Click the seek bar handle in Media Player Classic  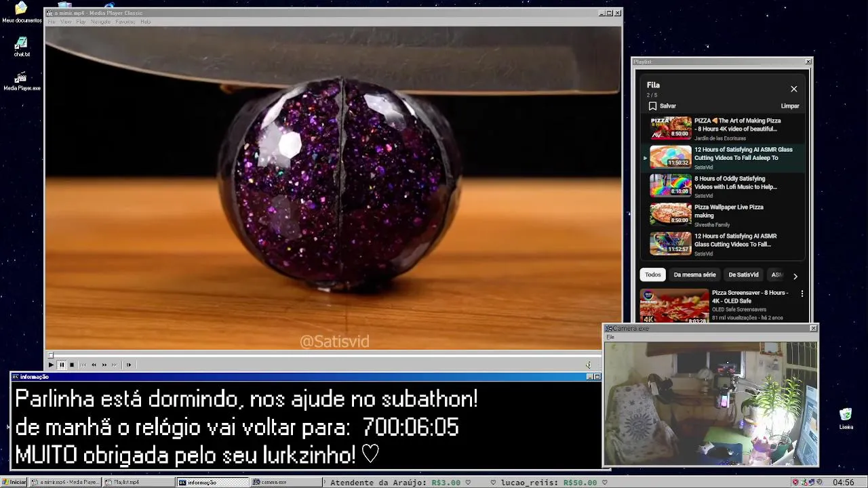point(50,355)
